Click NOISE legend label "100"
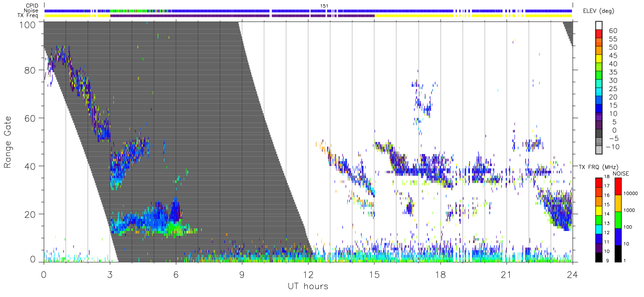The height and width of the screenshot is (297, 644). [627, 227]
